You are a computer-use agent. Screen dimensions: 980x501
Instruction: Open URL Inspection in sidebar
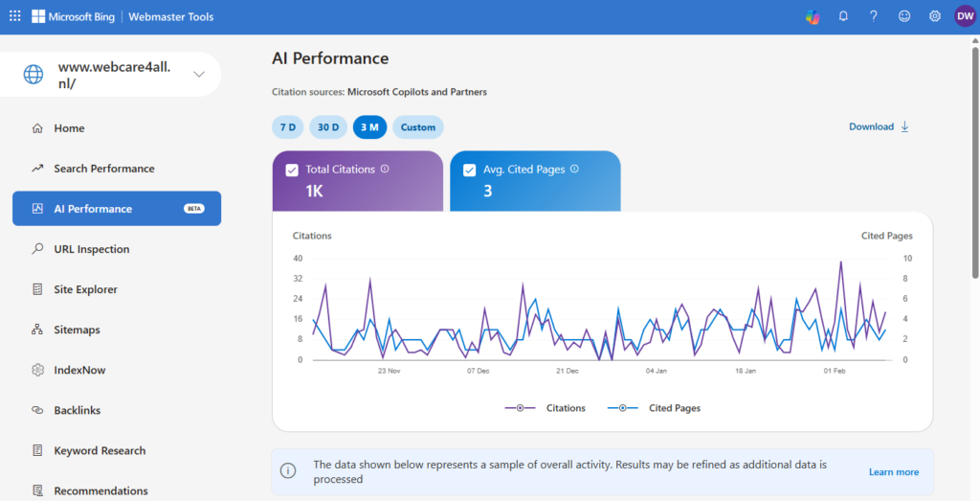click(x=117, y=249)
